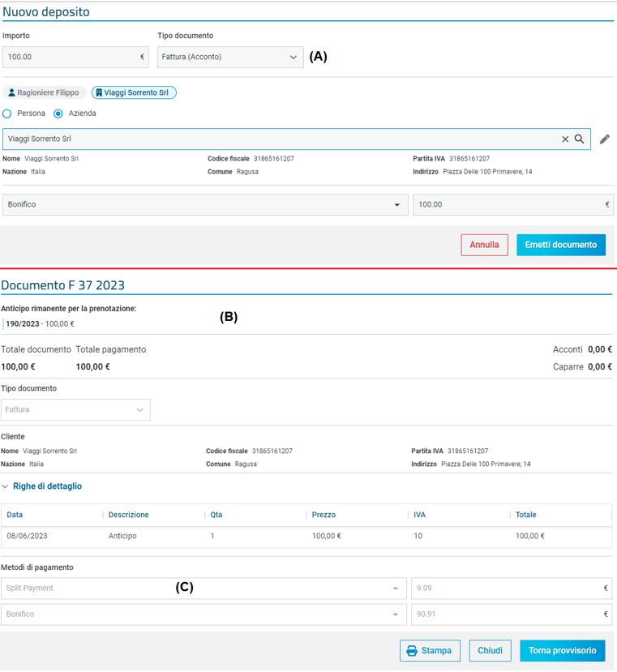Open the Fattura (Acconto) document type dropdown
This screenshot has width=617, height=672.
230,58
